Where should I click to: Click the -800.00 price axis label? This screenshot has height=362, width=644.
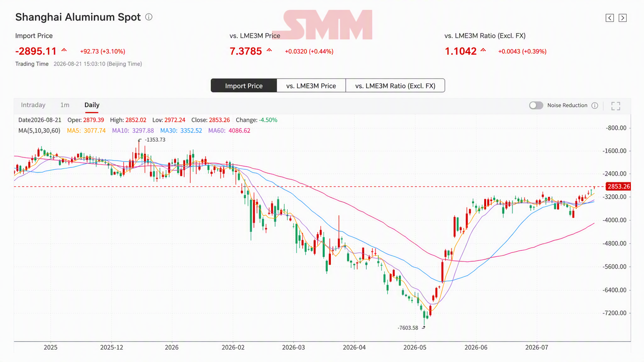[x=616, y=128]
